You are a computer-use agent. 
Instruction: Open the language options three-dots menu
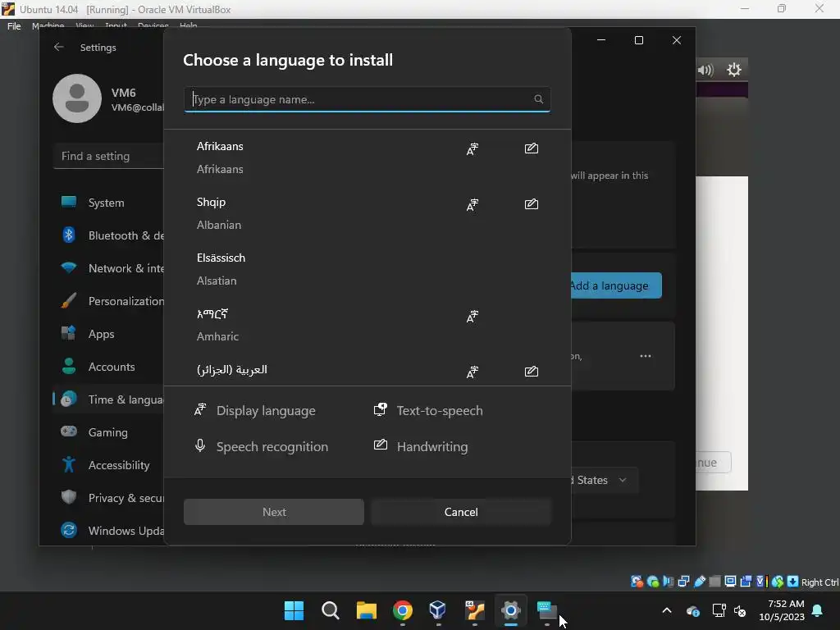point(646,356)
